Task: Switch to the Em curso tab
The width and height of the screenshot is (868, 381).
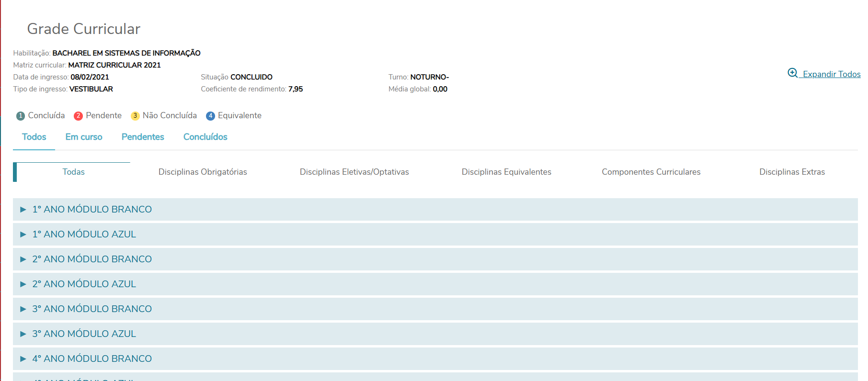Action: pyautogui.click(x=84, y=137)
